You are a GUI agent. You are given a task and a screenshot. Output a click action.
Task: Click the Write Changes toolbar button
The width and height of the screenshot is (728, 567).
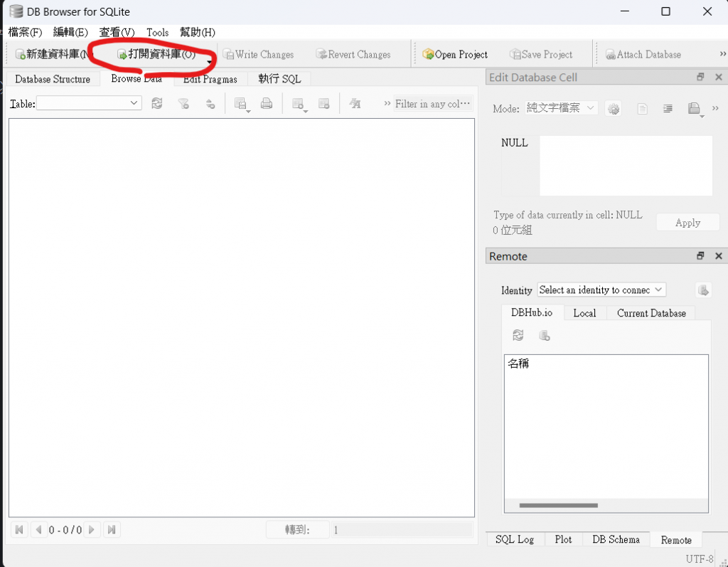[258, 55]
